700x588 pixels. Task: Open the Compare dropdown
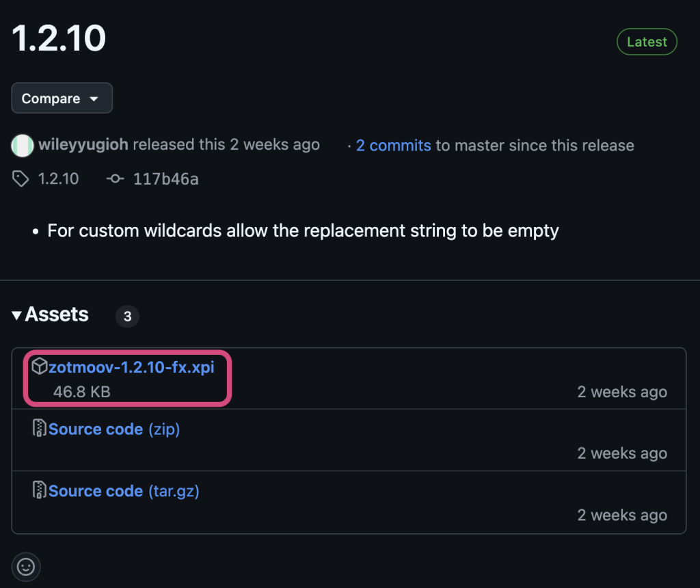[x=62, y=98]
